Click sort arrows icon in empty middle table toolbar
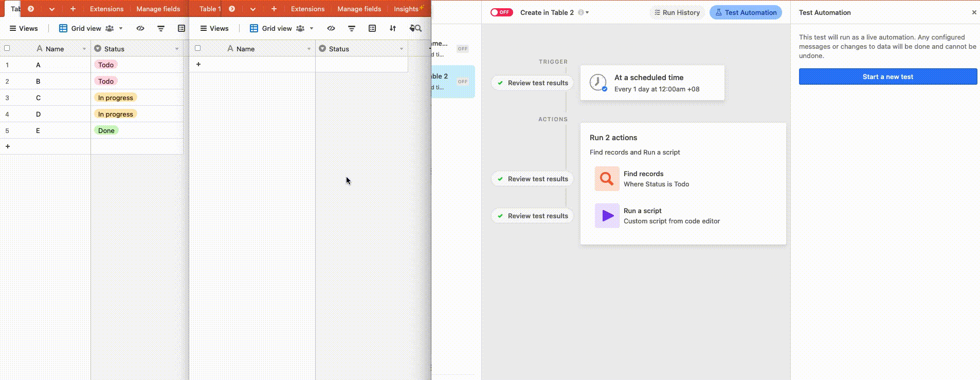Viewport: 980px width, 380px height. [393, 28]
